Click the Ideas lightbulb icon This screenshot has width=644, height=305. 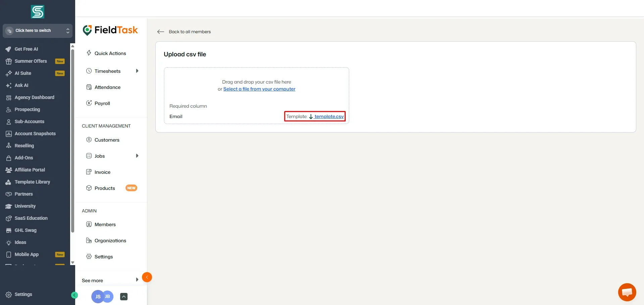point(8,242)
